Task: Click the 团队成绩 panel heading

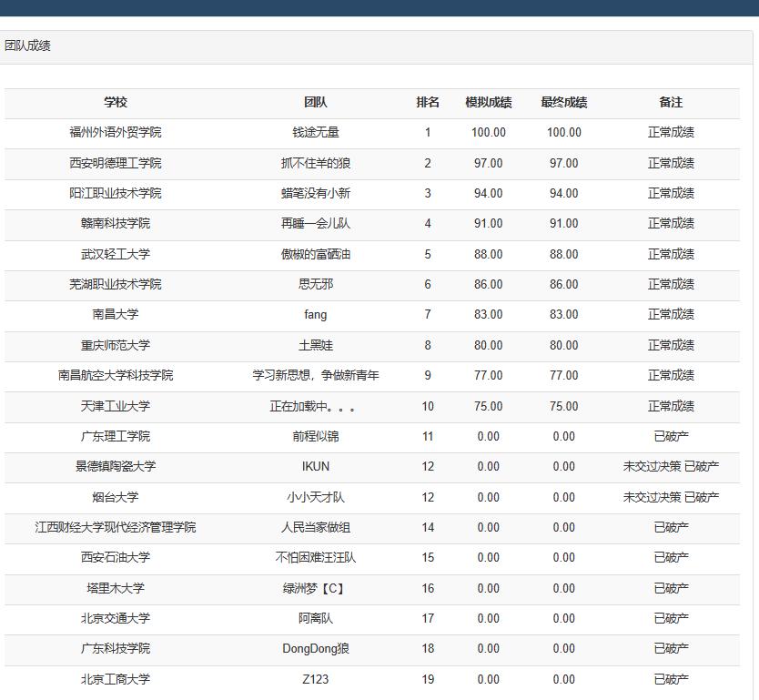Action: pyautogui.click(x=27, y=46)
